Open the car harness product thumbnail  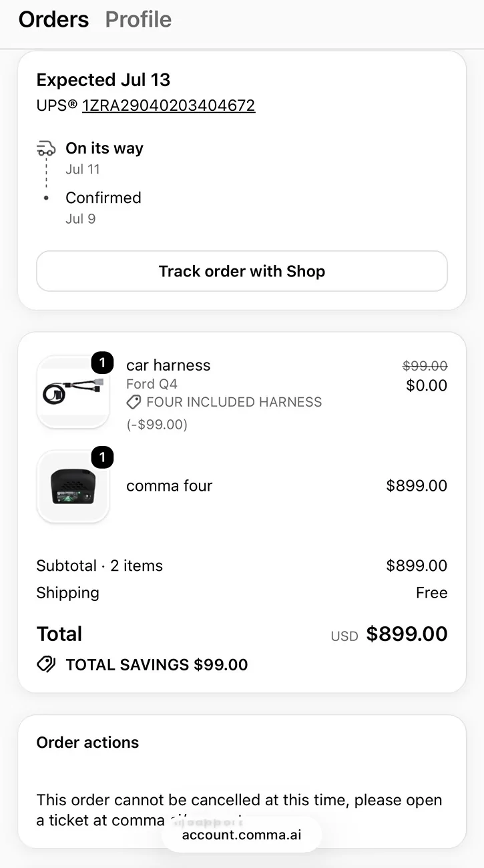[73, 392]
